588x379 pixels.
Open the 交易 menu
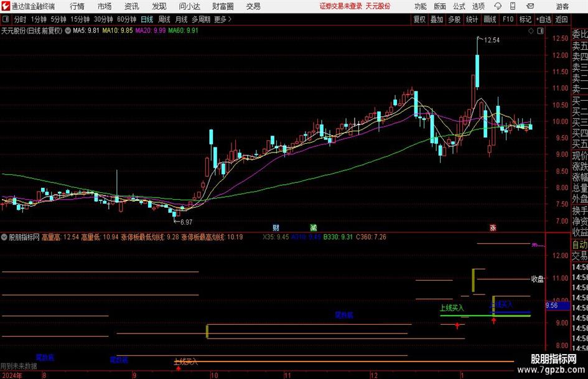tap(253, 6)
